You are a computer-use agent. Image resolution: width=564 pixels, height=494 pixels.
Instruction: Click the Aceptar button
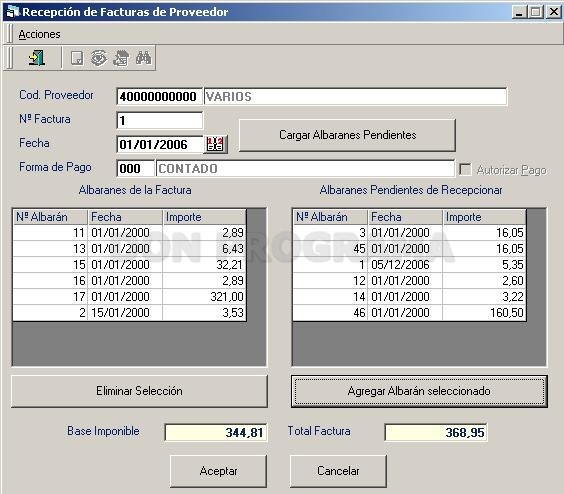[x=218, y=471]
